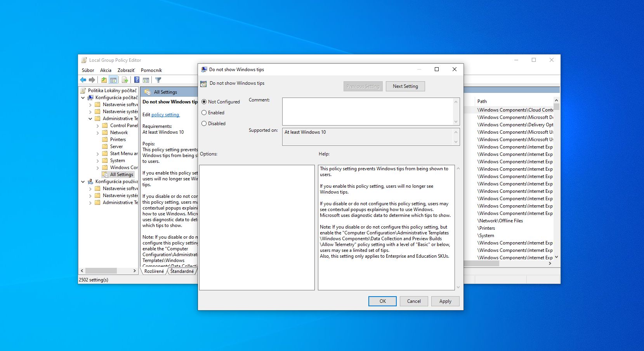Maximize the Do not show Windows tips dialog
644x351 pixels.
437,69
